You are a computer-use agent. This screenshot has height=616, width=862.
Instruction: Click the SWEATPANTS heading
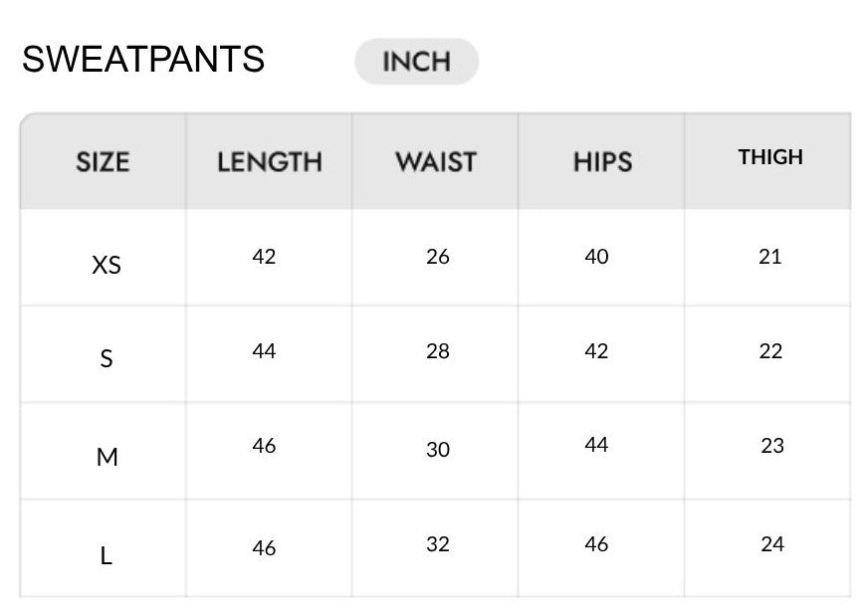[x=143, y=60]
